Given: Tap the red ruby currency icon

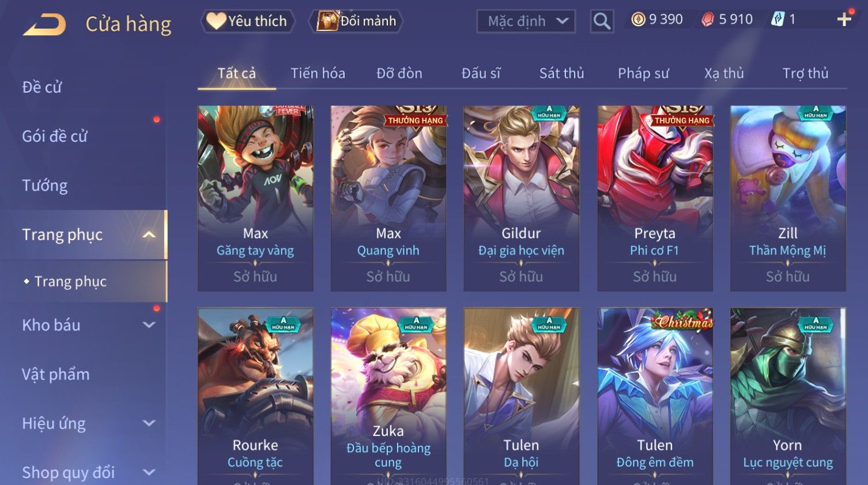Looking at the screenshot, I should pyautogui.click(x=707, y=20).
